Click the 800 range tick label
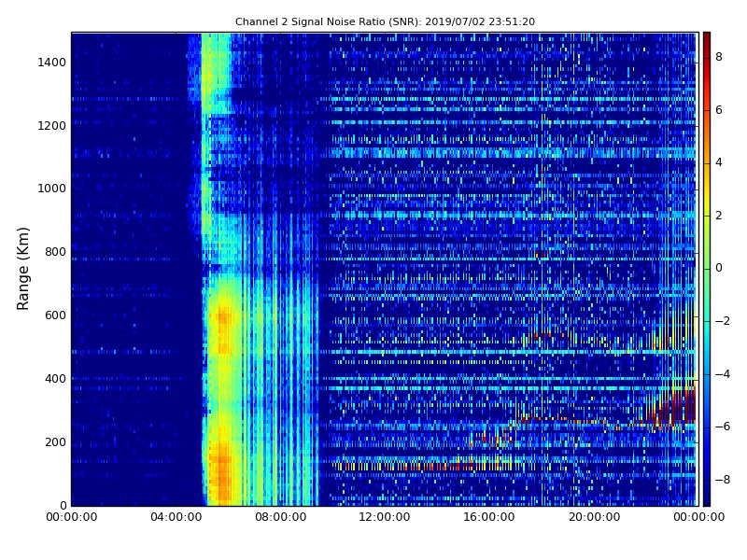747x560 pixels. pos(56,252)
